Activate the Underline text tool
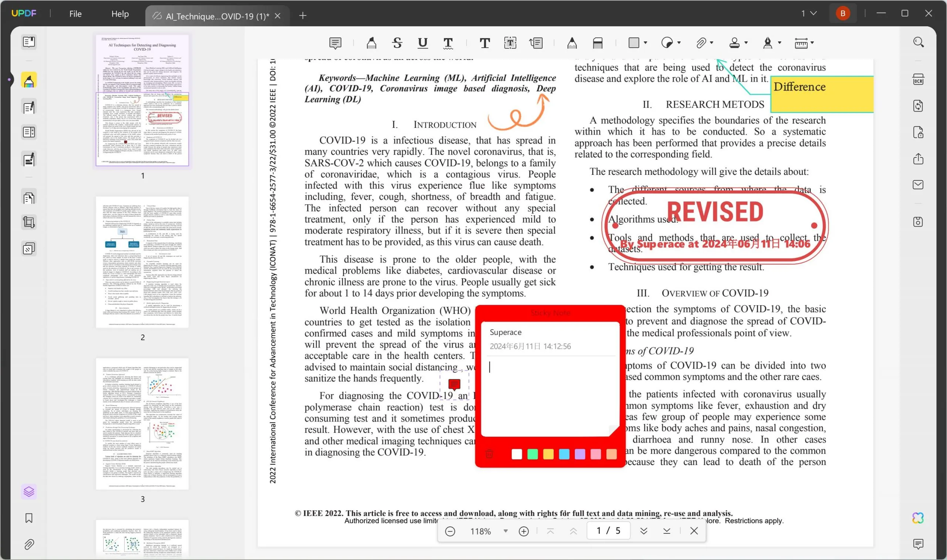 pyautogui.click(x=422, y=43)
